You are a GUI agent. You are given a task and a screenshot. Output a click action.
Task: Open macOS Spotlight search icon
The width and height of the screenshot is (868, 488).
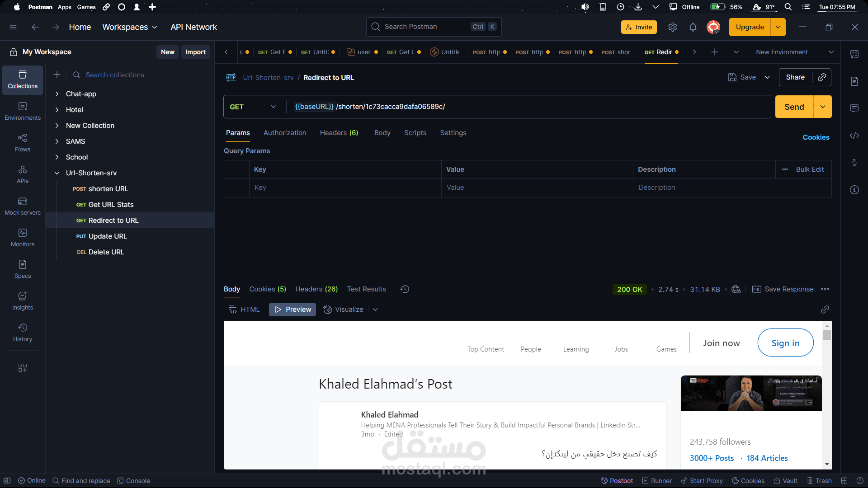coord(788,7)
